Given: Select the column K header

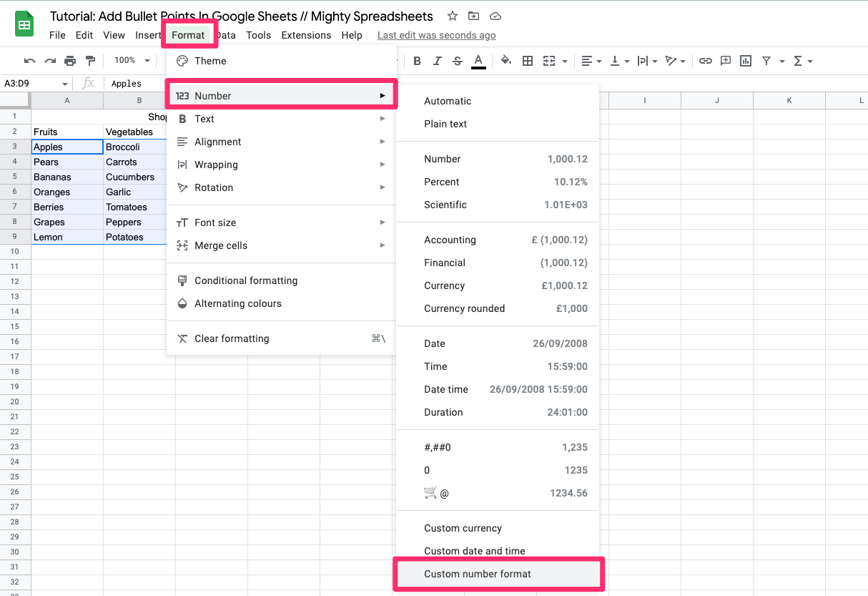Looking at the screenshot, I should (789, 101).
